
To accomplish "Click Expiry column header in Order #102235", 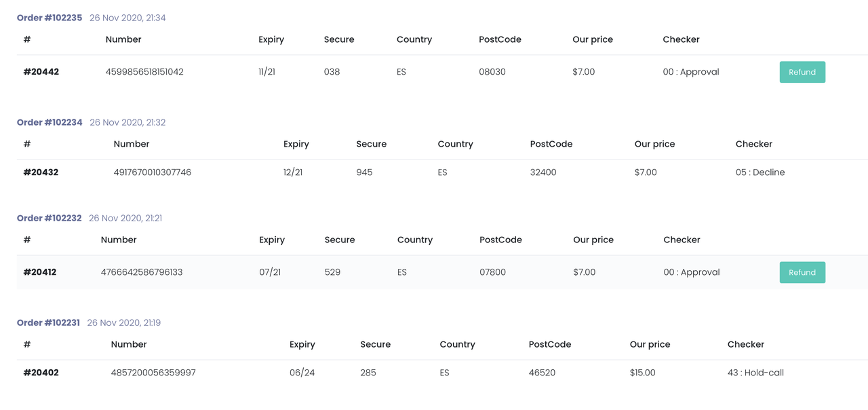I will coord(271,39).
